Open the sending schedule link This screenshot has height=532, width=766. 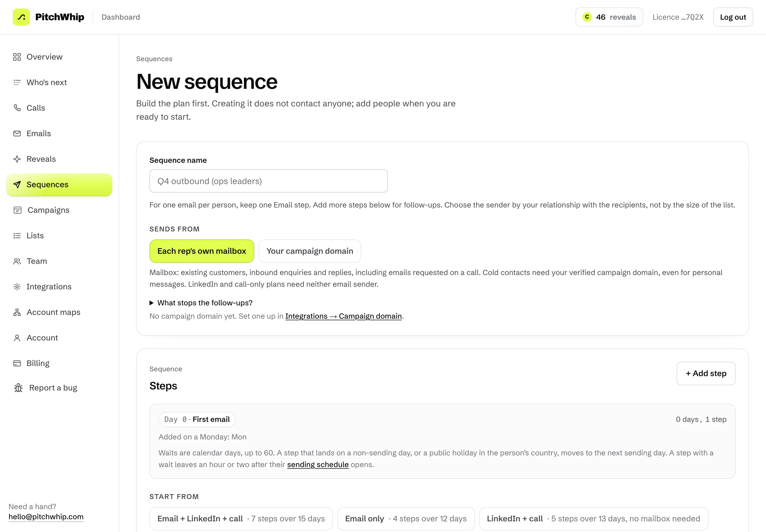point(318,464)
